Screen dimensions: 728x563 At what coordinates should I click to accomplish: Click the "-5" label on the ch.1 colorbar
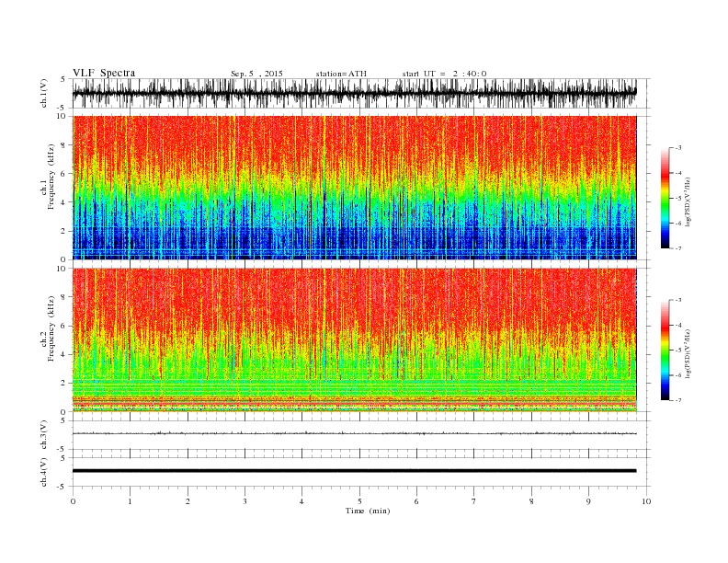click(x=677, y=199)
